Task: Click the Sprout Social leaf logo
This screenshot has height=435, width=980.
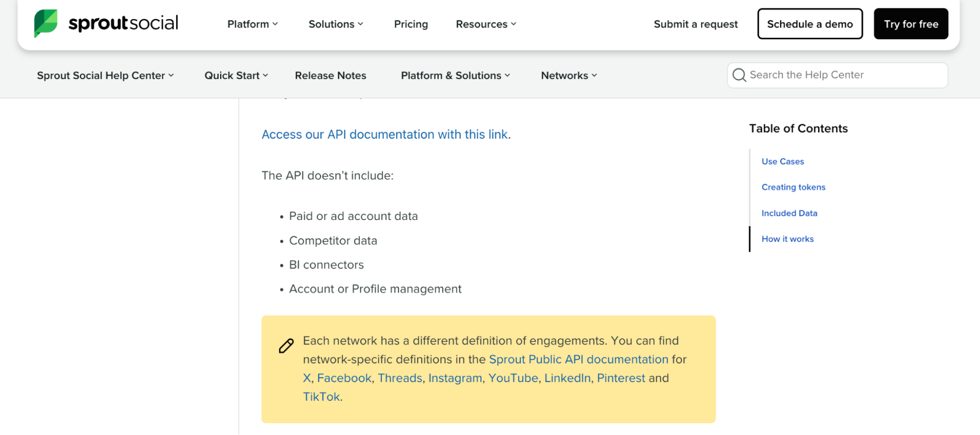Action: (x=46, y=23)
